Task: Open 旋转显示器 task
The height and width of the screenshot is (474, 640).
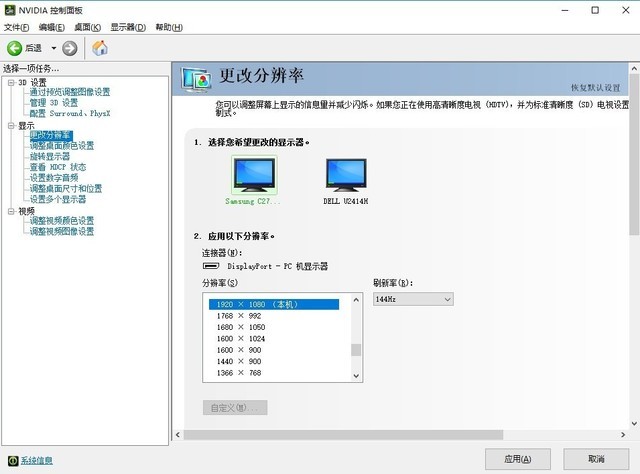Action: click(x=50, y=156)
